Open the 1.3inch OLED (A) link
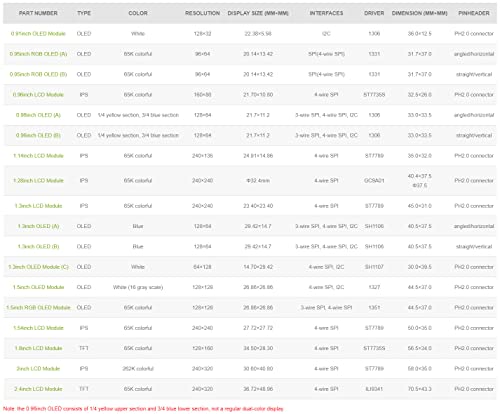500x414 pixels. tap(38, 226)
